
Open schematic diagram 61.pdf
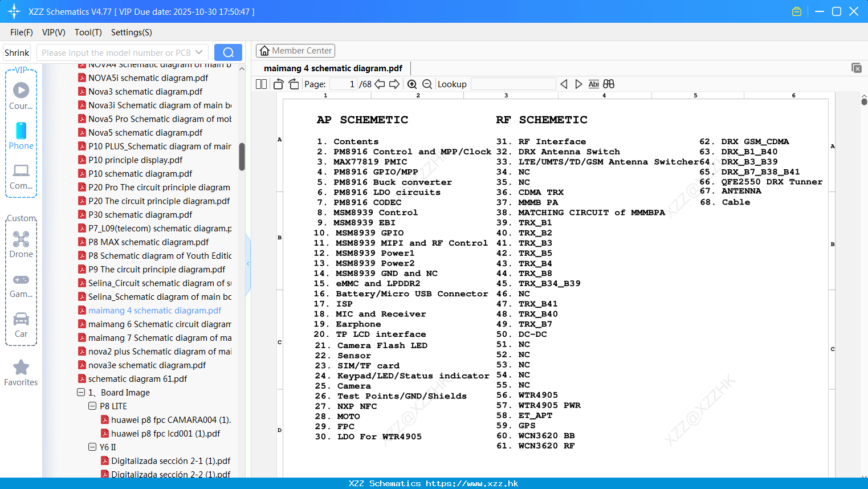[x=137, y=378]
